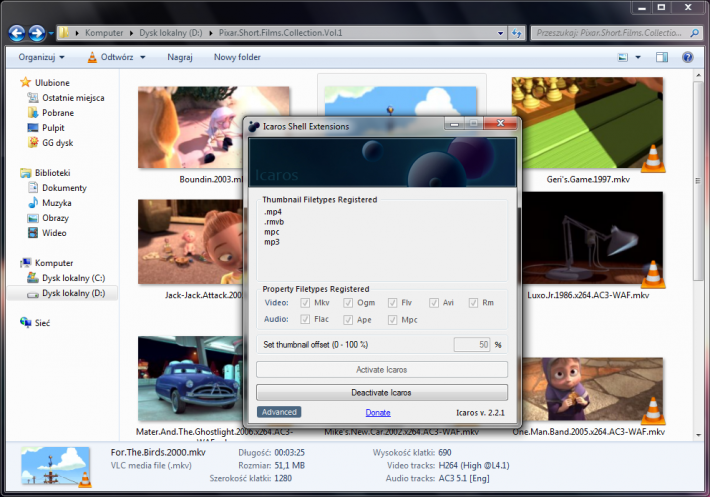Open Advanced settings in Icaros
This screenshot has height=497, width=710.
pos(279,412)
